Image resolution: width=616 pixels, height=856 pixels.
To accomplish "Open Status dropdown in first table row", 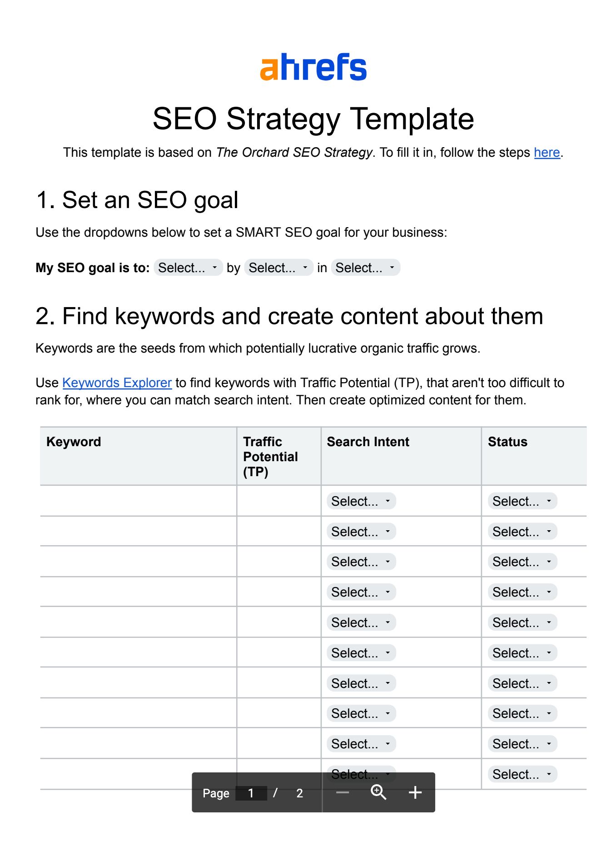I will (x=522, y=501).
